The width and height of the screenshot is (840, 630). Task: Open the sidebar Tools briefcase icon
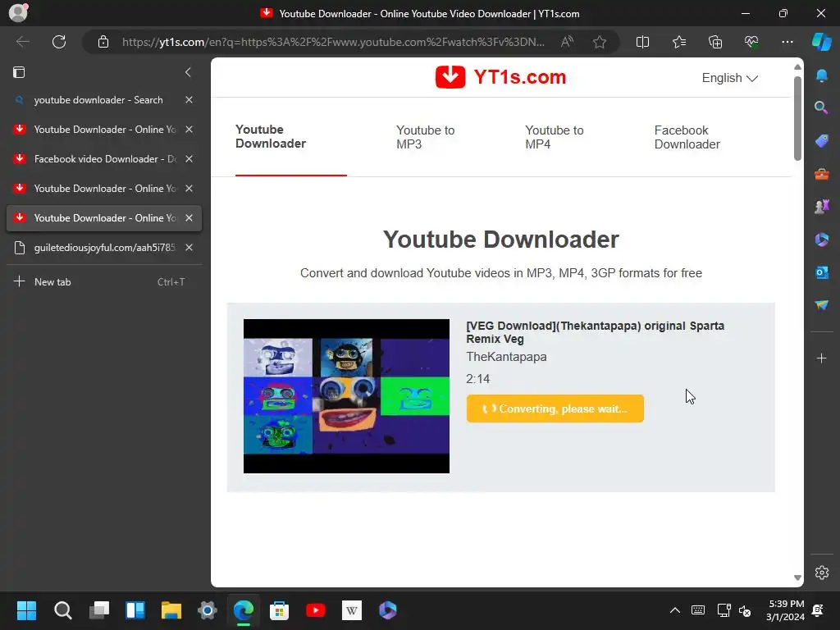click(822, 174)
